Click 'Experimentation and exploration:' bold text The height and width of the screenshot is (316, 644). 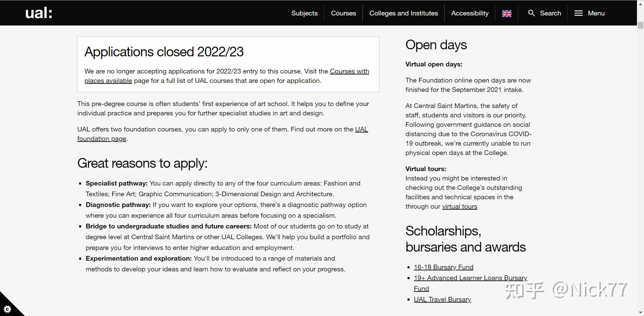coord(139,258)
